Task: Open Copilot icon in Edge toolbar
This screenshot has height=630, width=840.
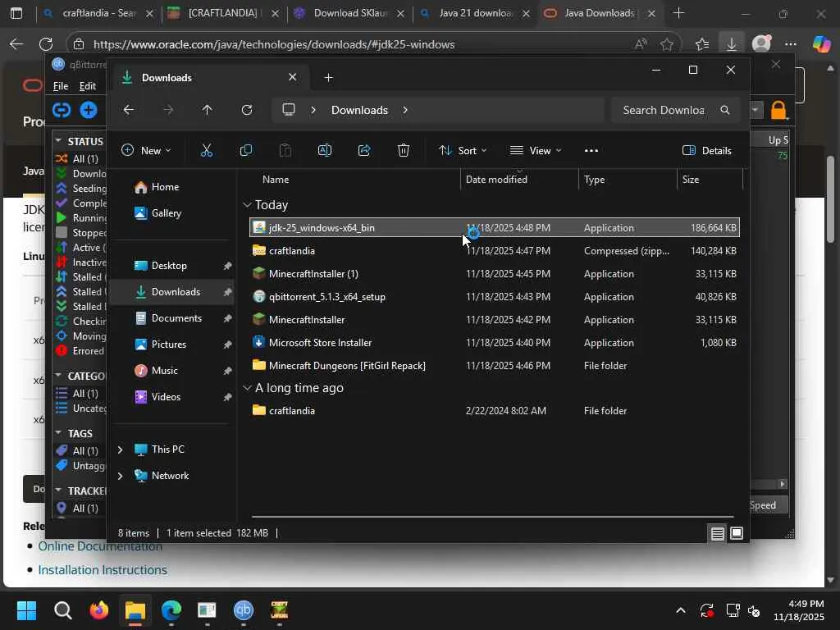Action: [x=821, y=44]
